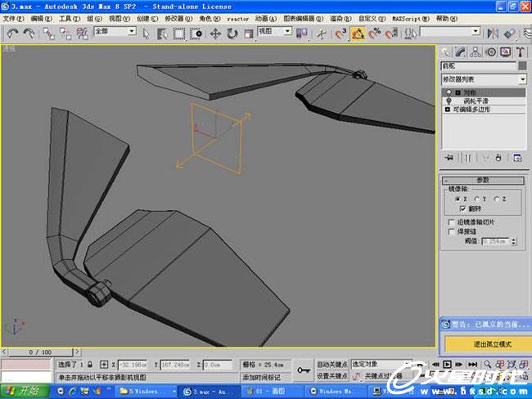The height and width of the screenshot is (399, 532).
Task: Enable 焊接缝 weld seam checkbox
Action: [x=451, y=232]
